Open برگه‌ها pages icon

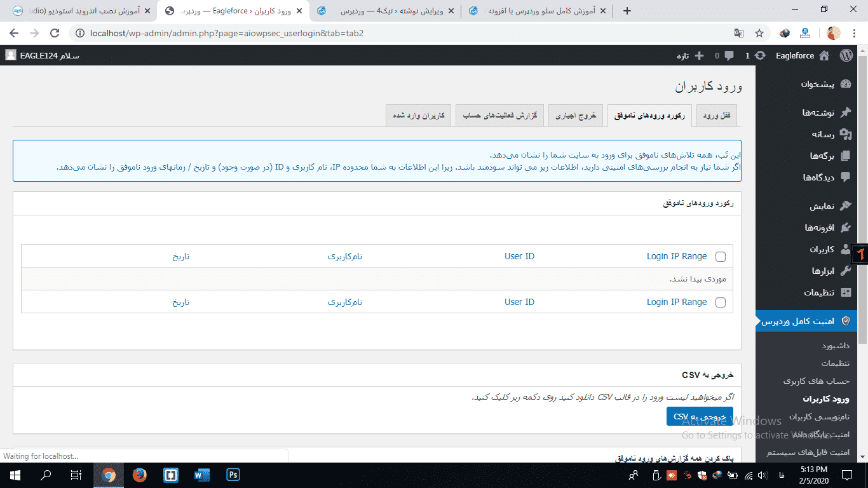[x=845, y=156]
